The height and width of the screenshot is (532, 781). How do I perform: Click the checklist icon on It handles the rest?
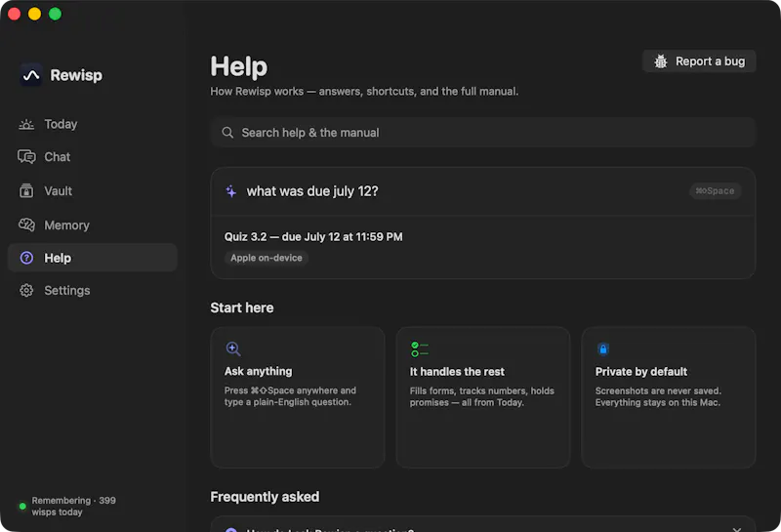point(420,349)
